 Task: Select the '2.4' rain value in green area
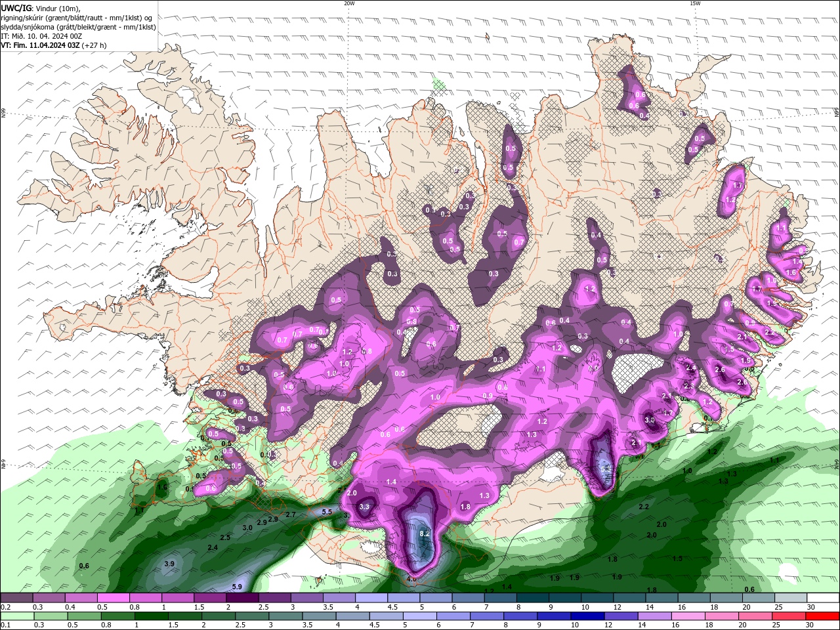click(213, 548)
